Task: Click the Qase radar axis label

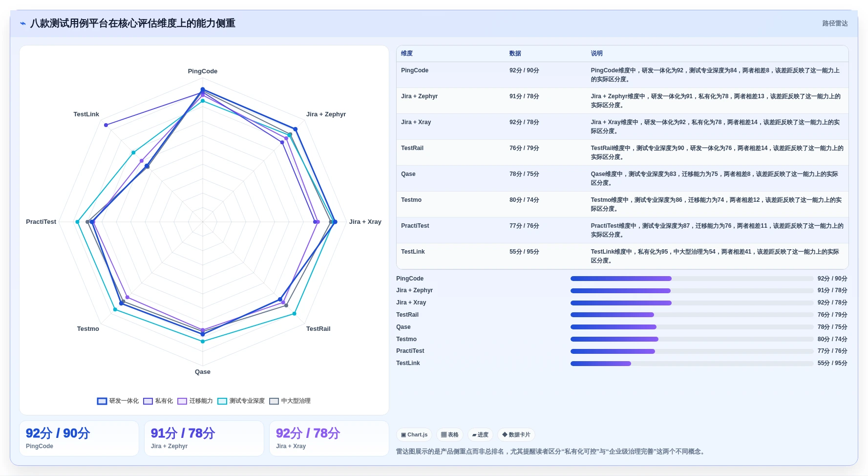Action: click(x=203, y=372)
